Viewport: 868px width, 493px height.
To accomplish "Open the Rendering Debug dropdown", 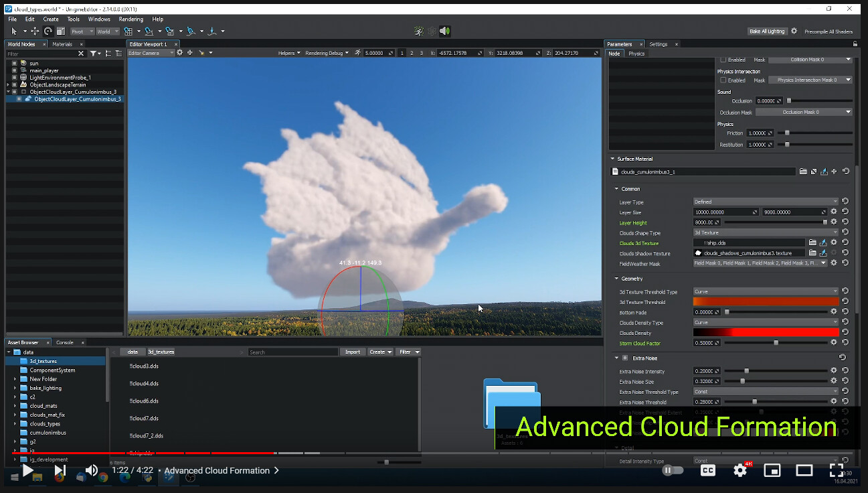I will 327,53.
